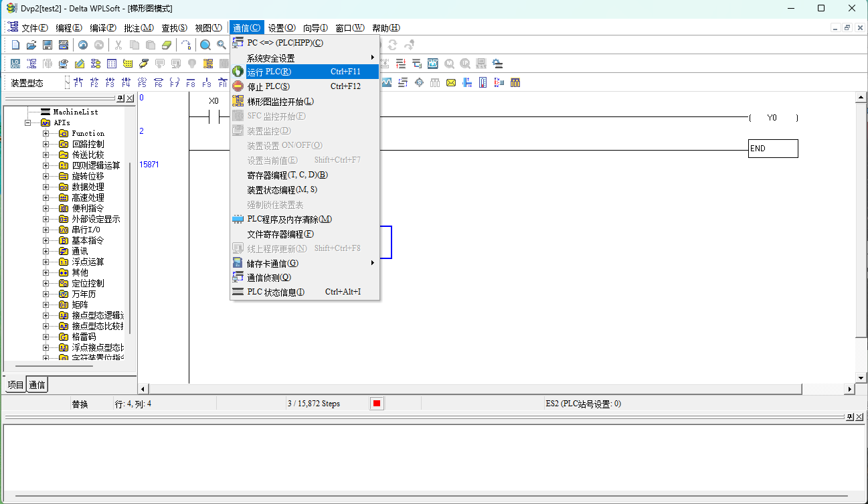Open the 系统安全设置 submenu

click(305, 58)
